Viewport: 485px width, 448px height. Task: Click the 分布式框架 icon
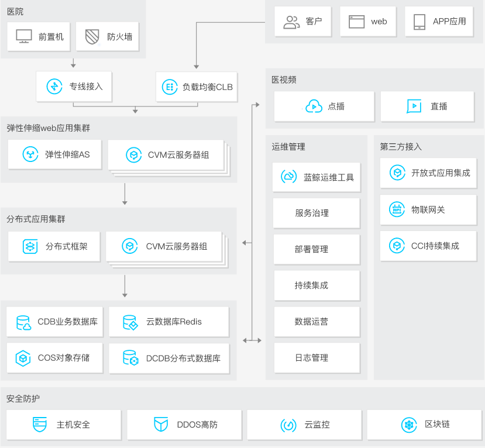point(30,246)
